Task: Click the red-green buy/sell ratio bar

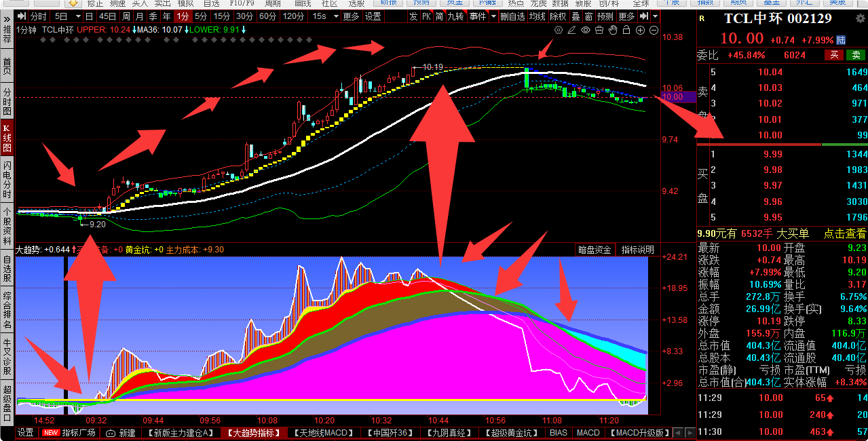Action: pyautogui.click(x=782, y=145)
